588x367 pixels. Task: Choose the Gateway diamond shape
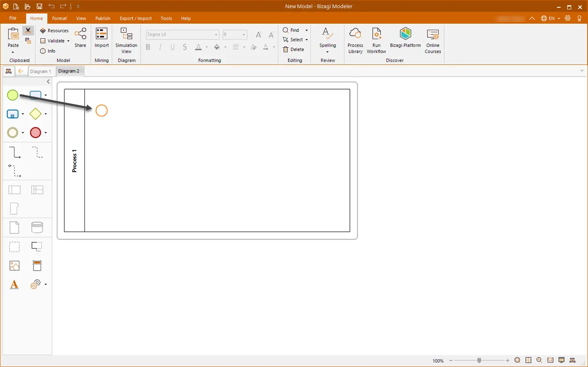pyautogui.click(x=35, y=114)
